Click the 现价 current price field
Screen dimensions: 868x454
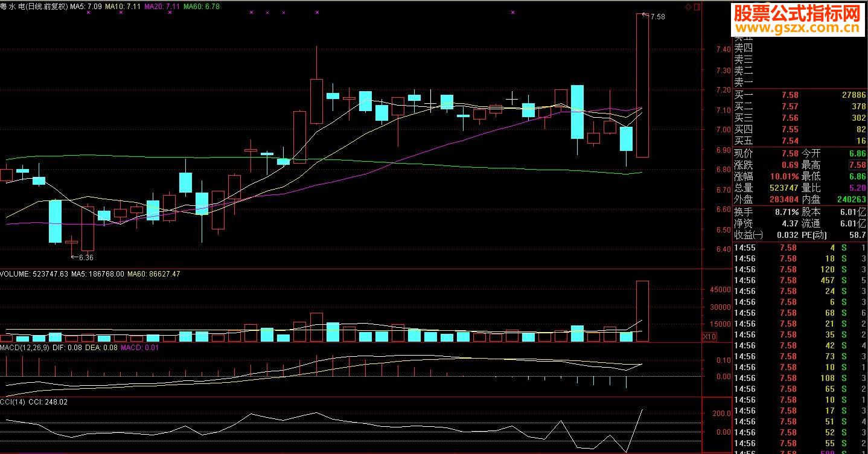coord(767,154)
